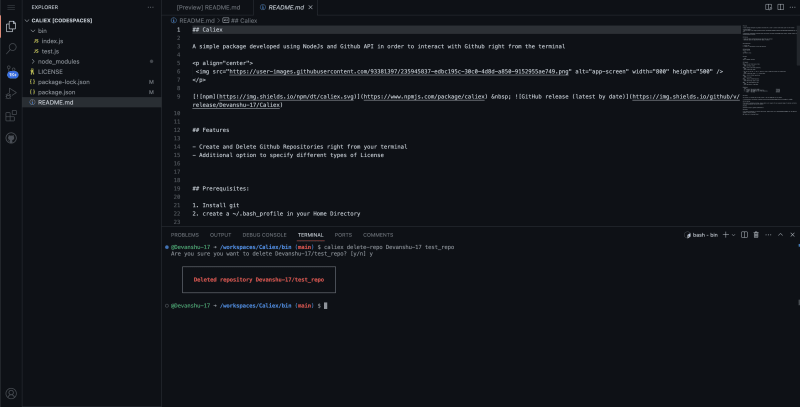The height and width of the screenshot is (407, 800).
Task: Switch to the PORTS panel tab
Action: (x=343, y=235)
